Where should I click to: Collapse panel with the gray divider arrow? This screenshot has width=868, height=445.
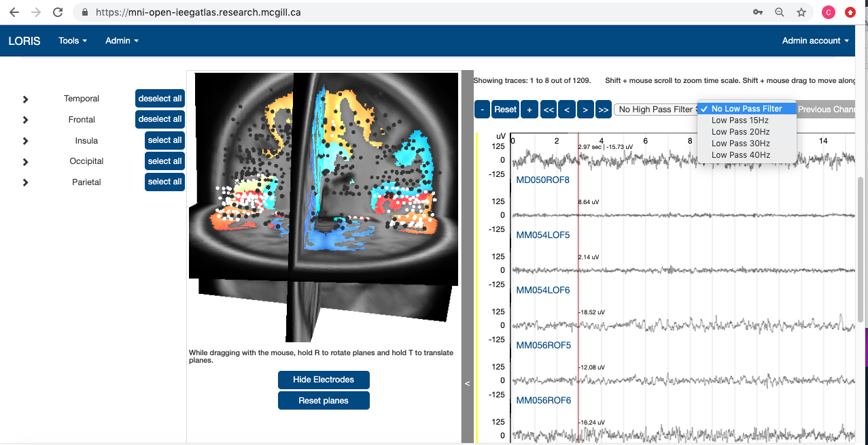click(x=467, y=384)
